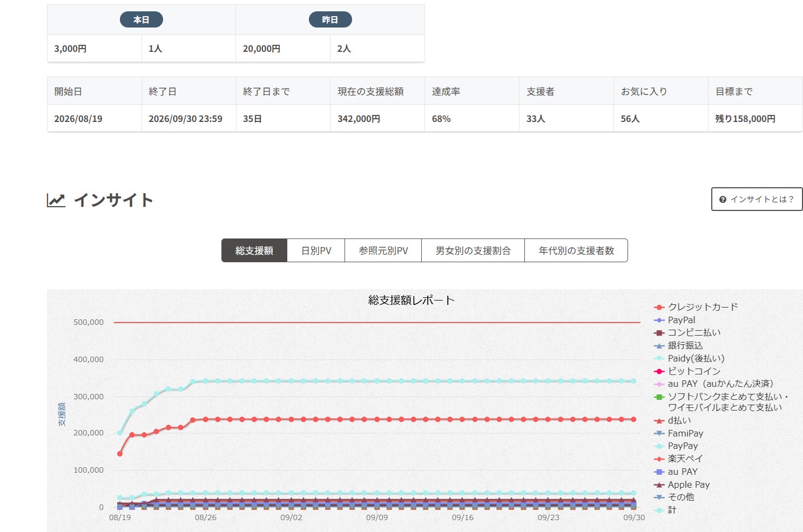Click the Apple Pay legend marker icon
The height and width of the screenshot is (532, 803).
pos(659,485)
